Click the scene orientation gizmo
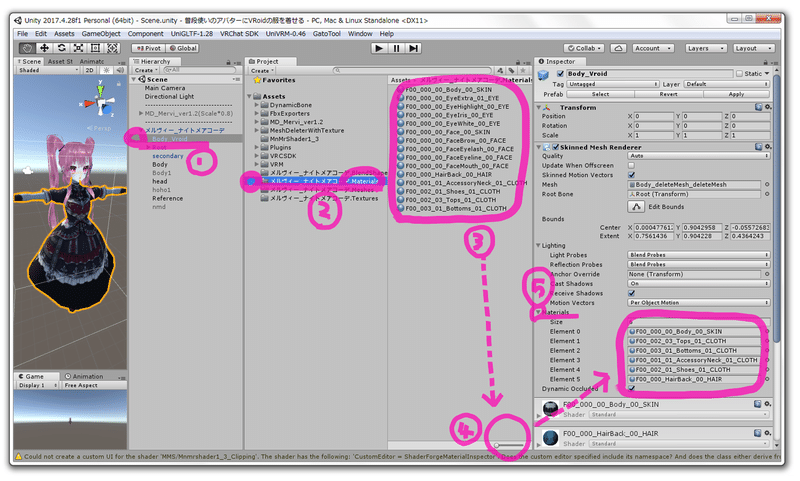Screen dimensions: 800x481 (x=102, y=104)
